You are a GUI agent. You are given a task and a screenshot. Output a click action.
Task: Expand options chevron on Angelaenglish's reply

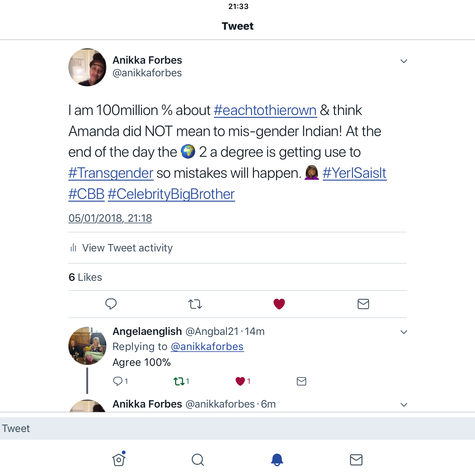[404, 332]
